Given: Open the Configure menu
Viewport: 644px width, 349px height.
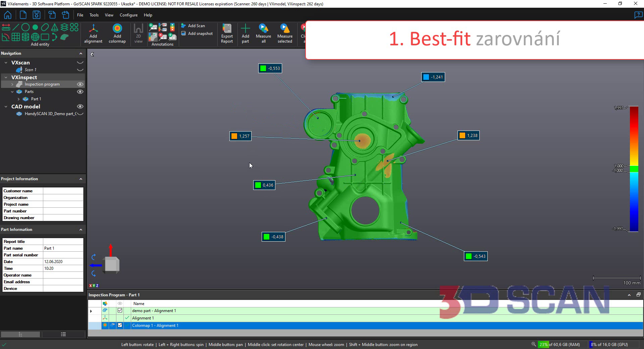Looking at the screenshot, I should click(128, 15).
